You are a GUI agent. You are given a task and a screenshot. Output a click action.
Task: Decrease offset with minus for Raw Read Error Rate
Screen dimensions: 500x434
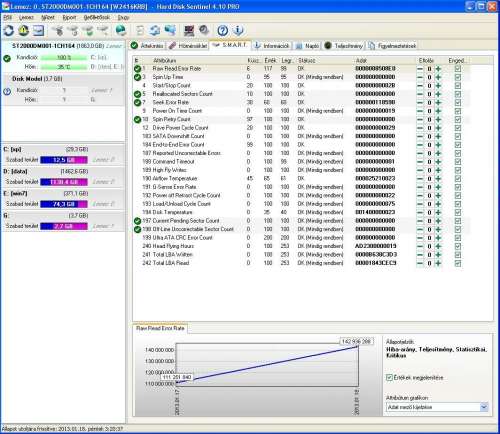pyautogui.click(x=420, y=69)
